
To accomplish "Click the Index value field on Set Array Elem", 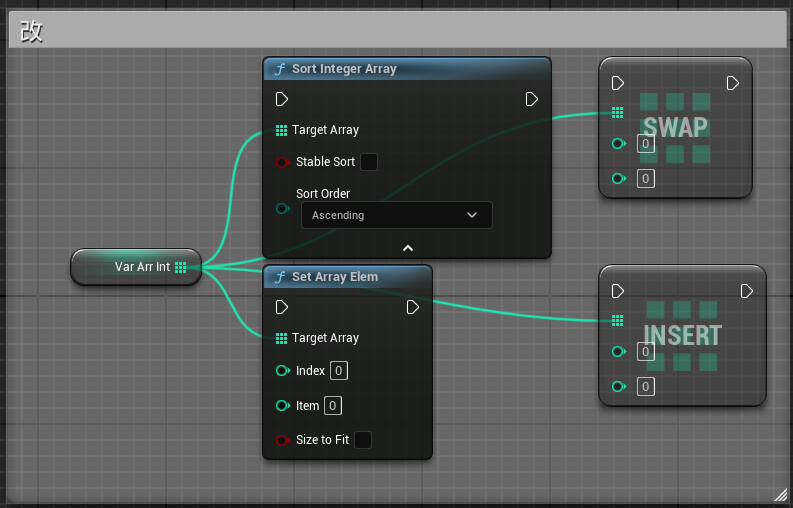I will click(339, 371).
